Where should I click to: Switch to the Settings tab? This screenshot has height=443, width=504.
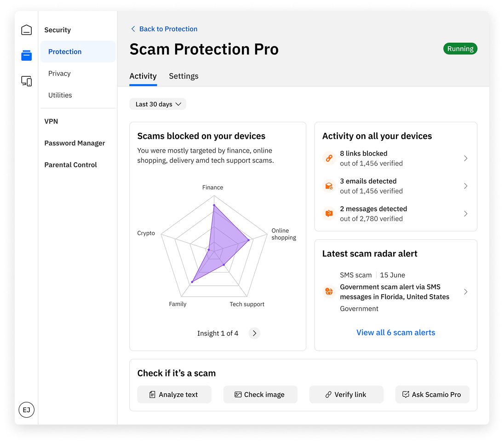pos(183,76)
